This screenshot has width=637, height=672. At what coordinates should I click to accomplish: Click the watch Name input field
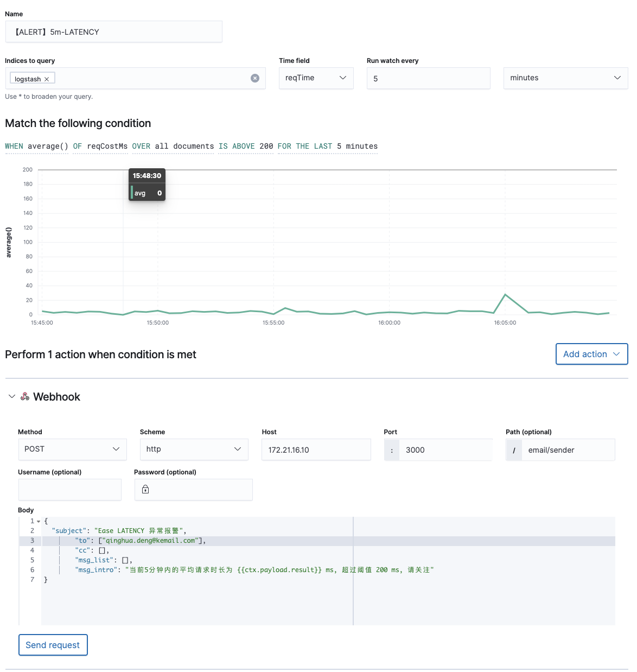point(114,32)
